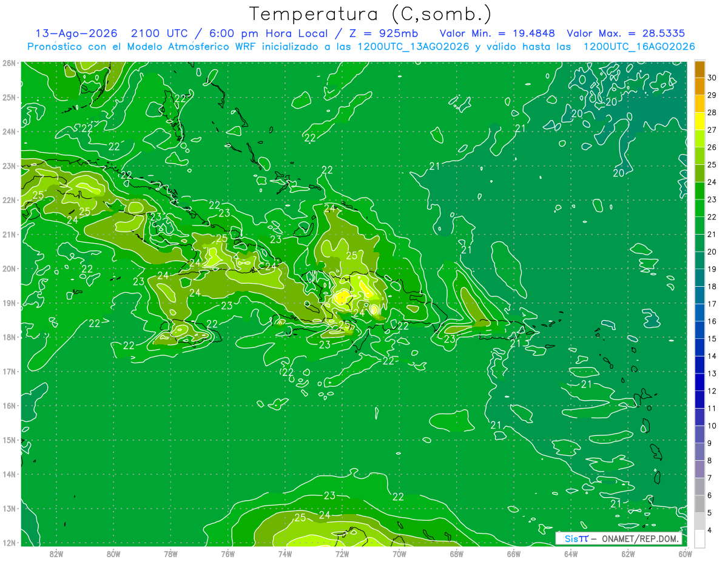The height and width of the screenshot is (562, 728).
Task: Click the longitude label '66W'
Action: point(513,553)
